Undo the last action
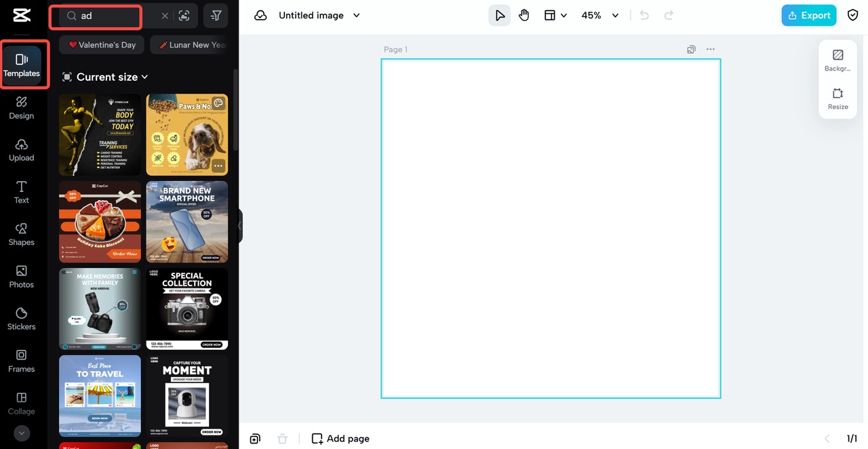This screenshot has width=868, height=449. 644,16
